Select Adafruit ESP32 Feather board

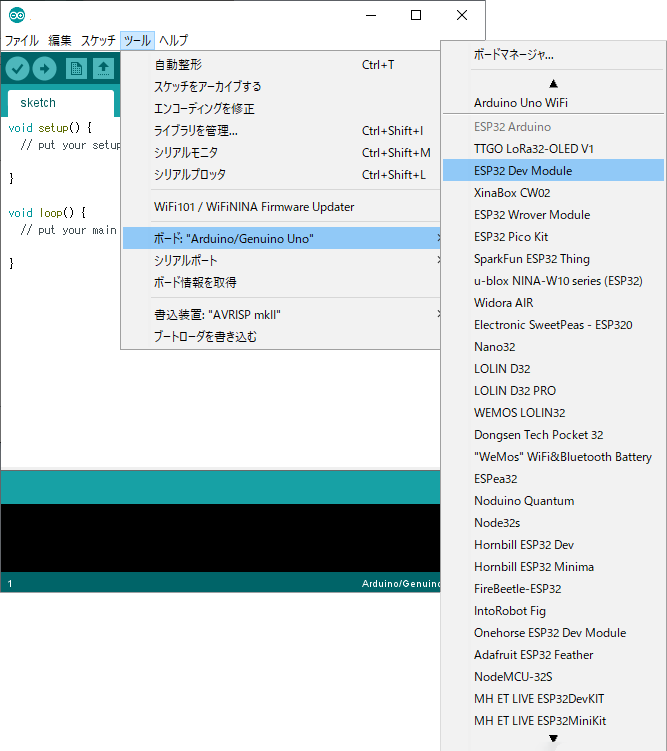click(553, 656)
